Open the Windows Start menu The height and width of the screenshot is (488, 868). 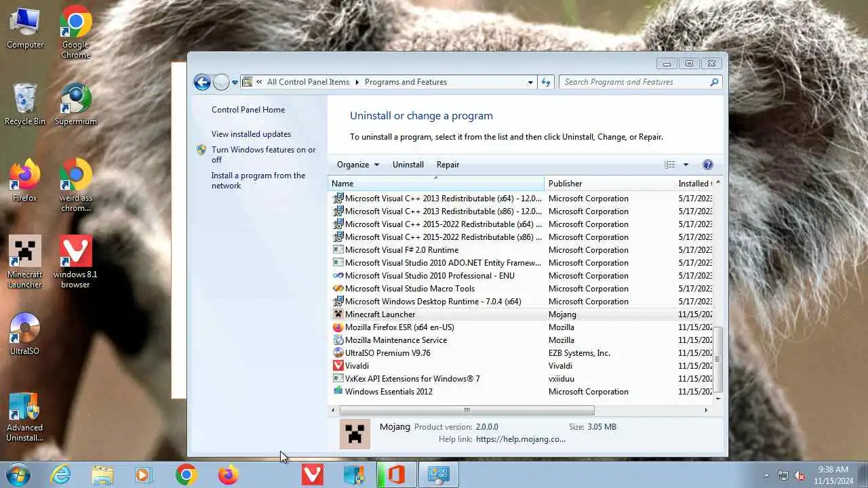click(18, 474)
